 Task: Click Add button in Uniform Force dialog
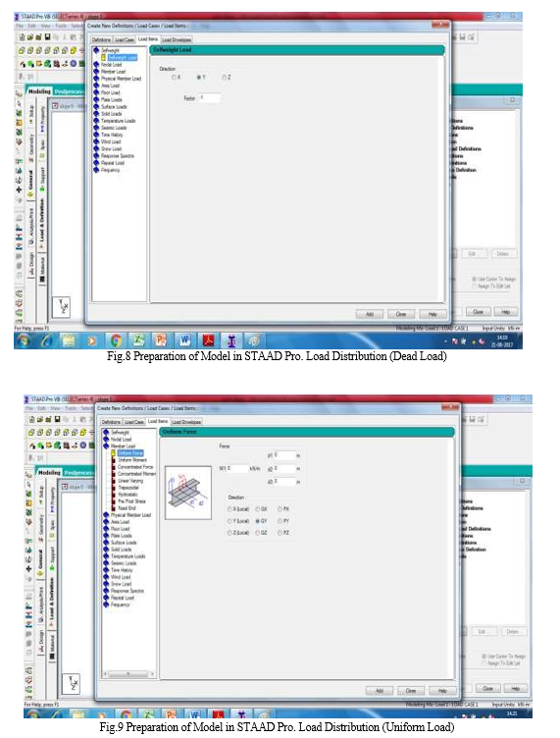380,691
